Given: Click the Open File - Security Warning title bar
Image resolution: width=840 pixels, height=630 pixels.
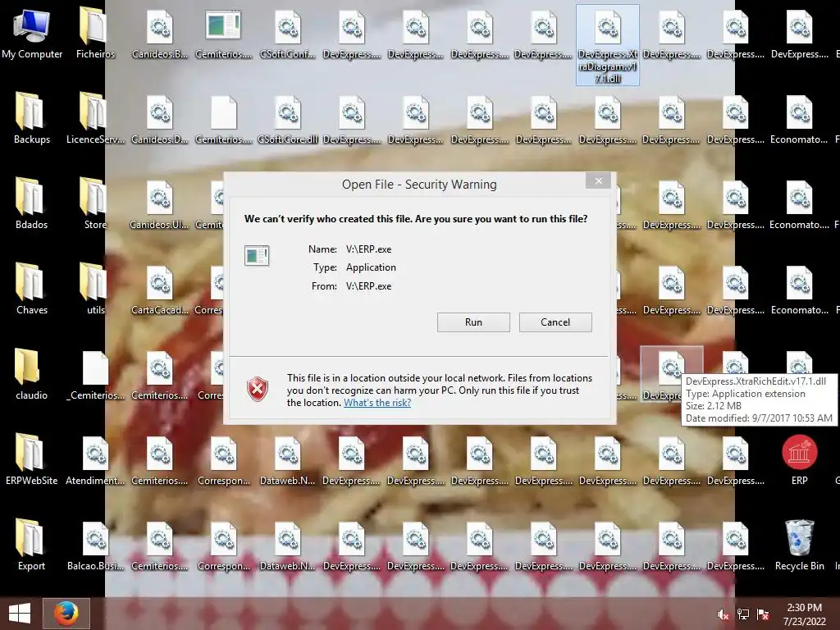Looking at the screenshot, I should tap(419, 185).
